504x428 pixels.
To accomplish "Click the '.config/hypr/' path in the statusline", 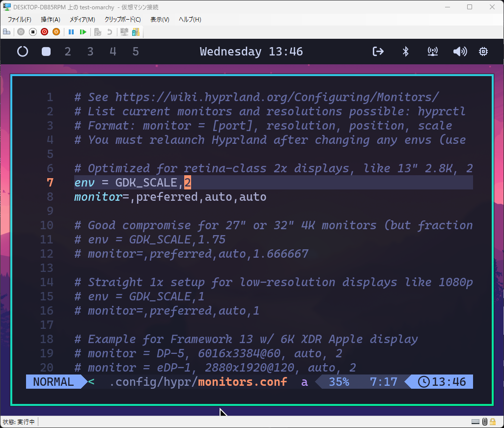I will [x=153, y=382].
